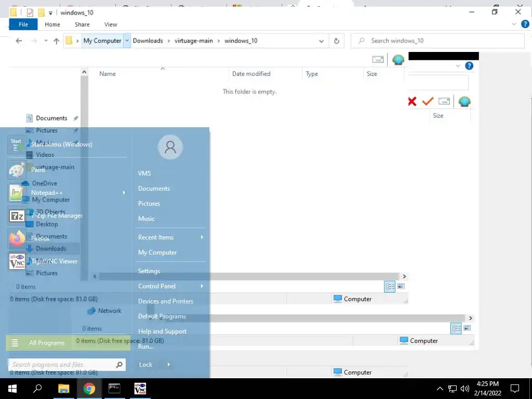The height and width of the screenshot is (399, 532).
Task: Sort by the Type column header
Action: pyautogui.click(x=312, y=74)
